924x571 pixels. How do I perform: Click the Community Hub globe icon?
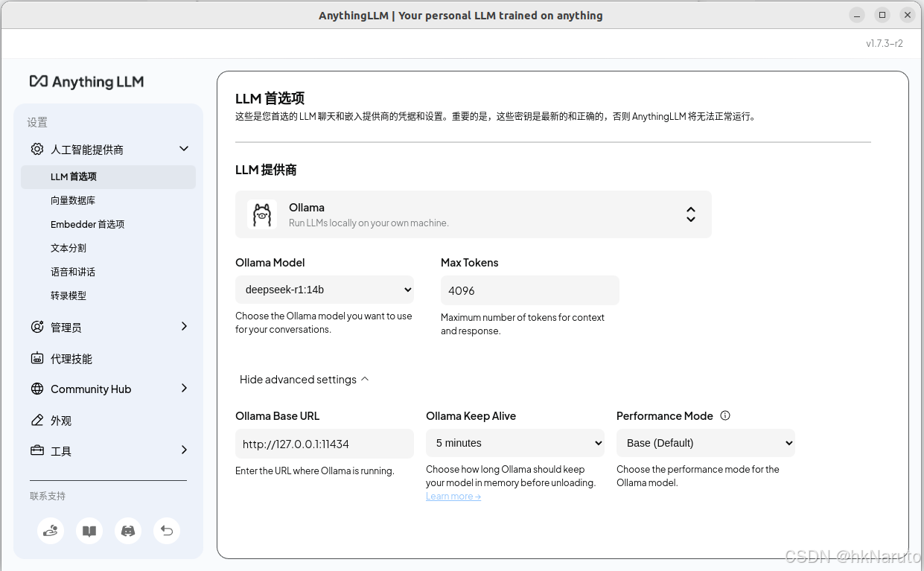point(37,389)
